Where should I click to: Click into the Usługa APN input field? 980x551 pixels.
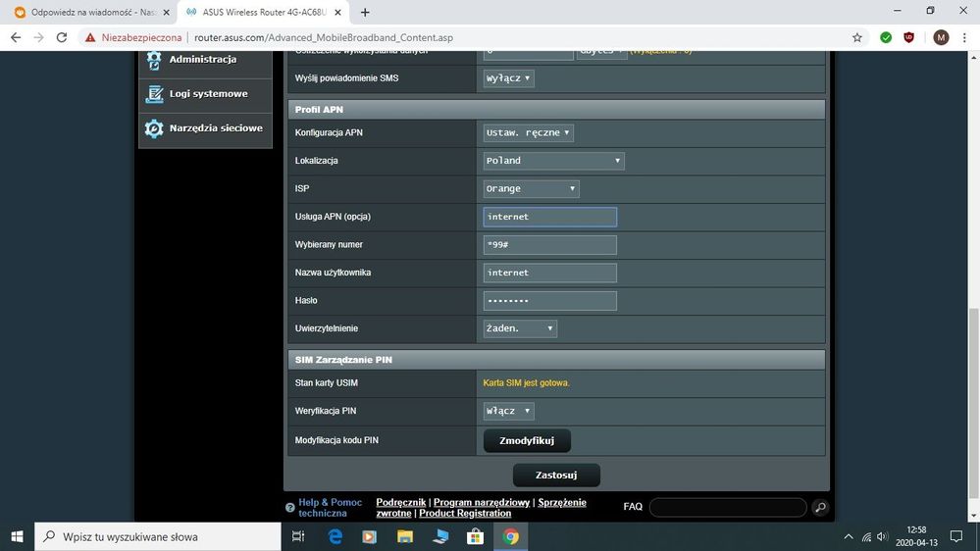tap(549, 217)
